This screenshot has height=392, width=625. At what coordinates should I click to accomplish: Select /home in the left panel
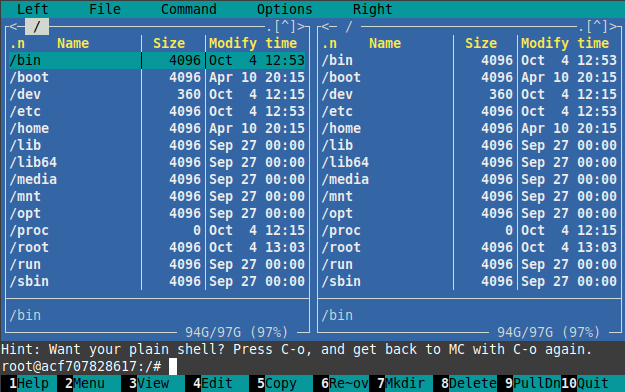coord(157,128)
